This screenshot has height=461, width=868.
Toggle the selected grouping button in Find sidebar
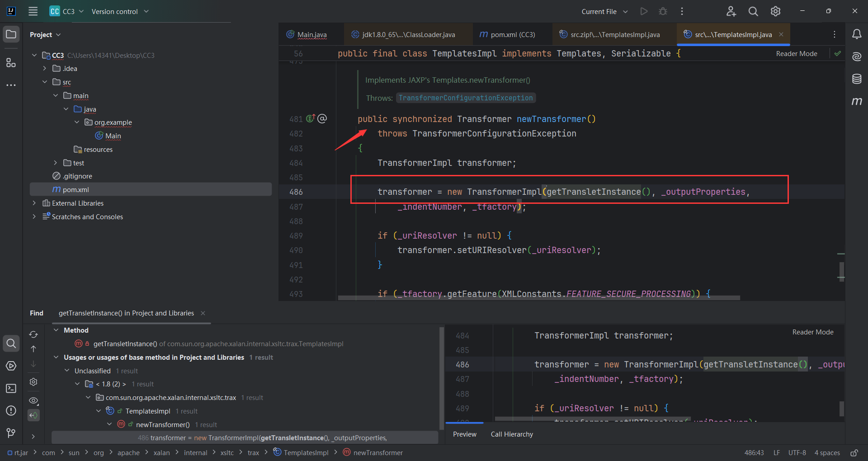pos(33,415)
